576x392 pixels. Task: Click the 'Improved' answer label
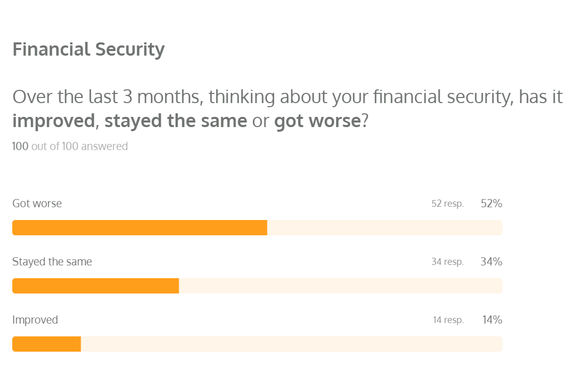pyautogui.click(x=35, y=320)
